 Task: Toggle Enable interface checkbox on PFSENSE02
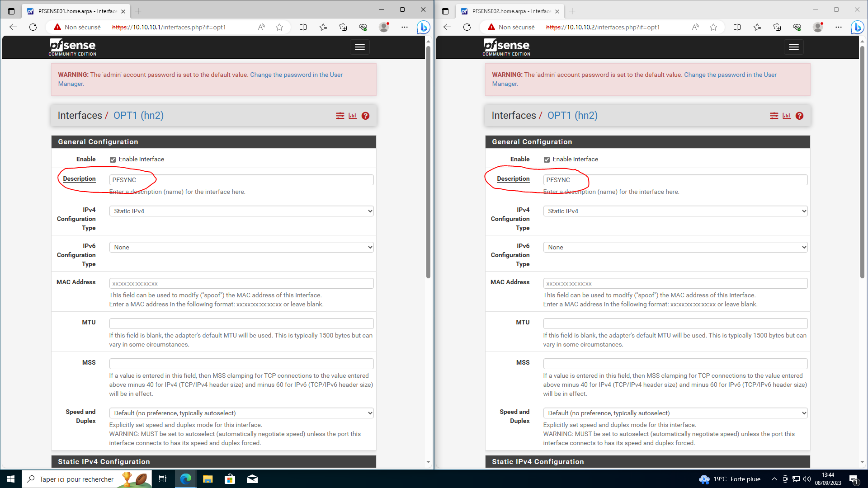pos(547,160)
